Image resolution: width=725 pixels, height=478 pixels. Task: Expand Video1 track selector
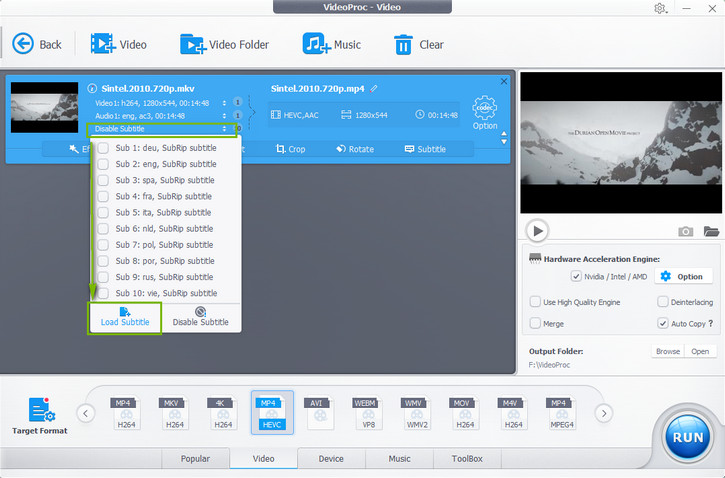coord(224,103)
